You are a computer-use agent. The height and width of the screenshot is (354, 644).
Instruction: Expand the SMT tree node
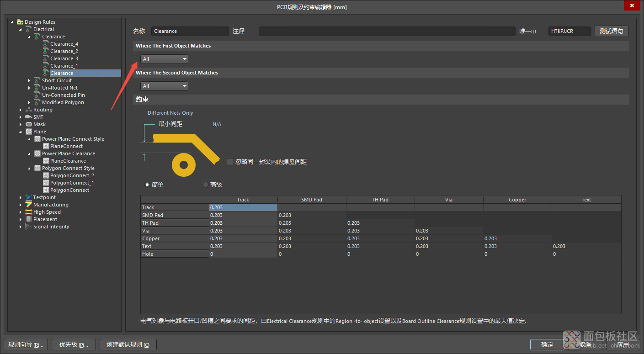click(x=21, y=117)
